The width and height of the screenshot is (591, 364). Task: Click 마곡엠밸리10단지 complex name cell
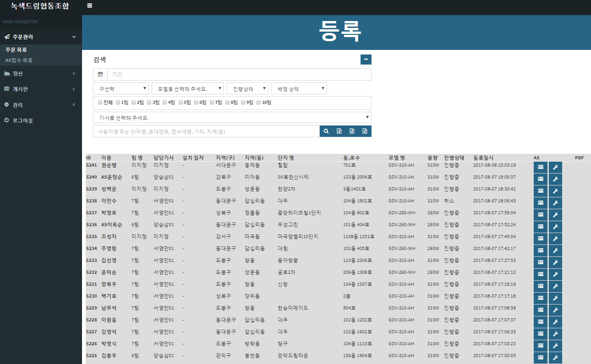[x=298, y=236]
